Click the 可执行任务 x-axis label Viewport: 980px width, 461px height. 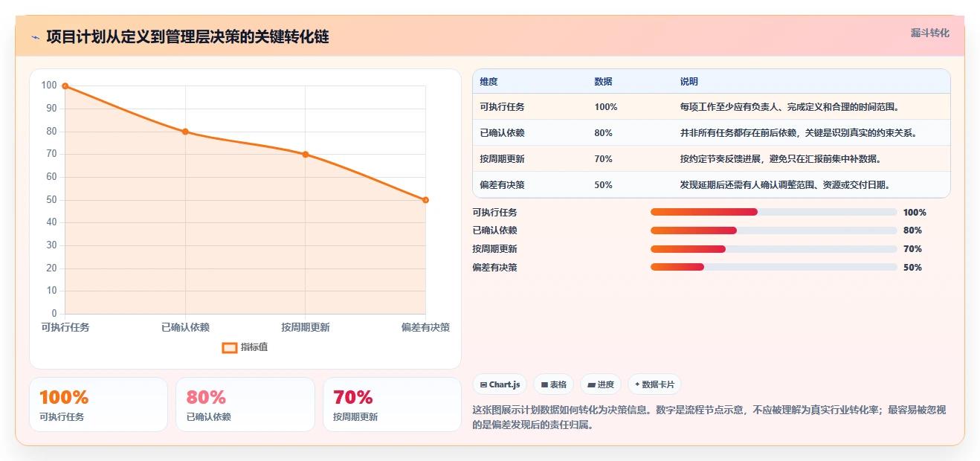pos(65,327)
